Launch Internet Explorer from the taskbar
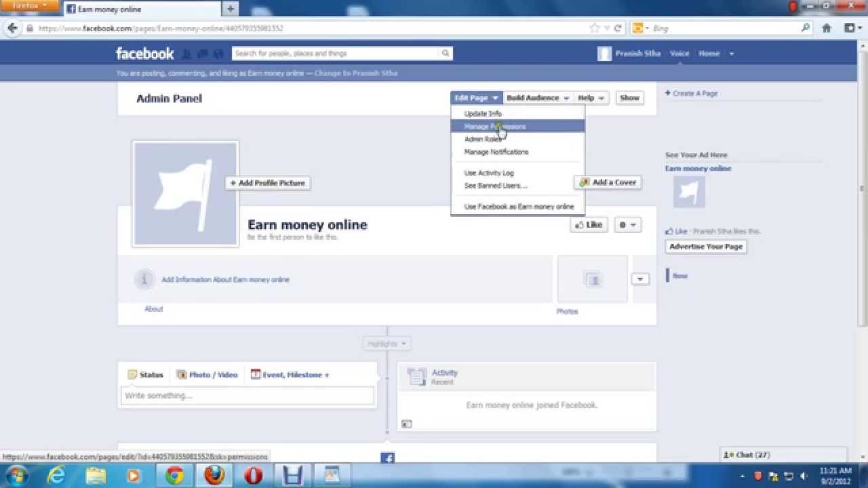 coord(56,476)
